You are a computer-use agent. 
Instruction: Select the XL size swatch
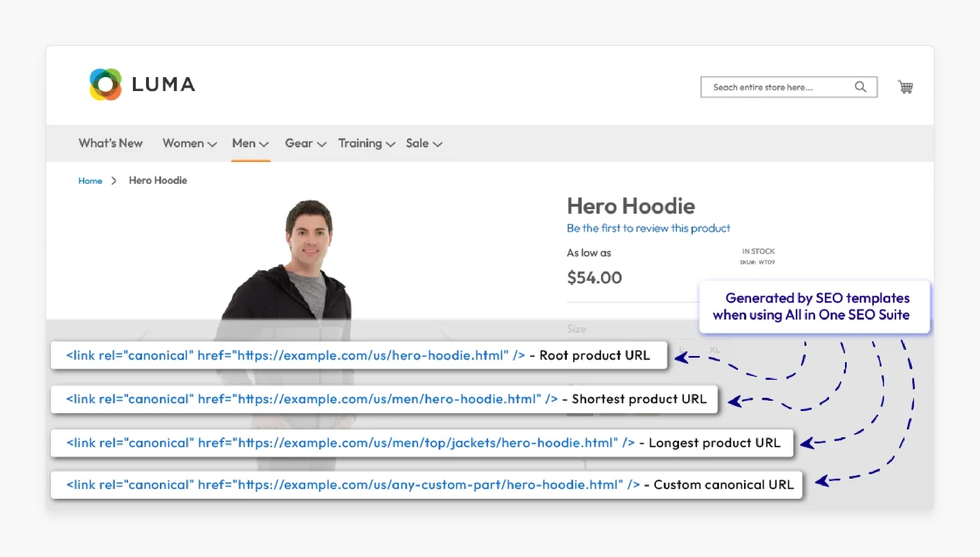[715, 349]
